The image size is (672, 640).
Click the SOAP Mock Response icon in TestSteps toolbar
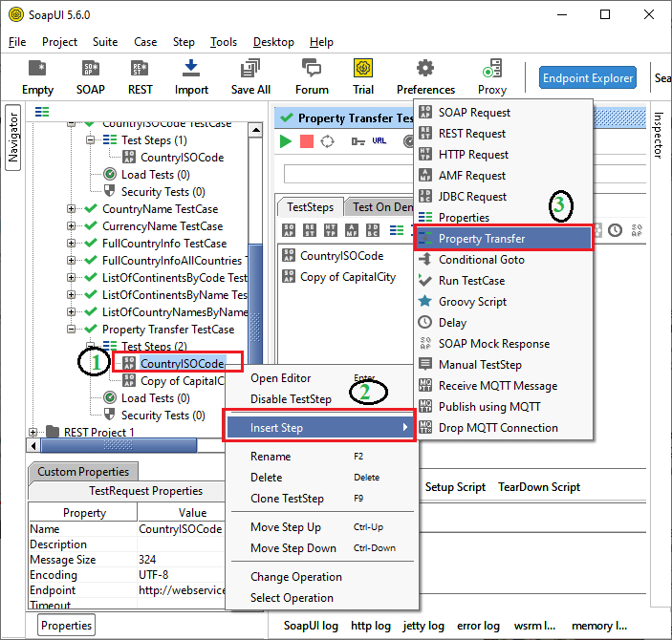point(637,230)
